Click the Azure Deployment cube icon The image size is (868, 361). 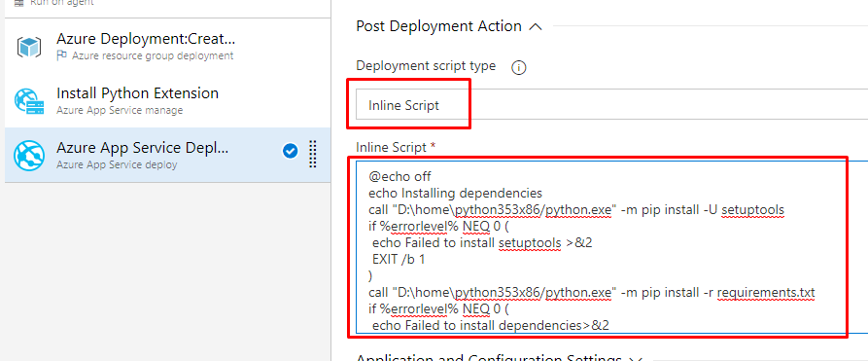(x=29, y=47)
